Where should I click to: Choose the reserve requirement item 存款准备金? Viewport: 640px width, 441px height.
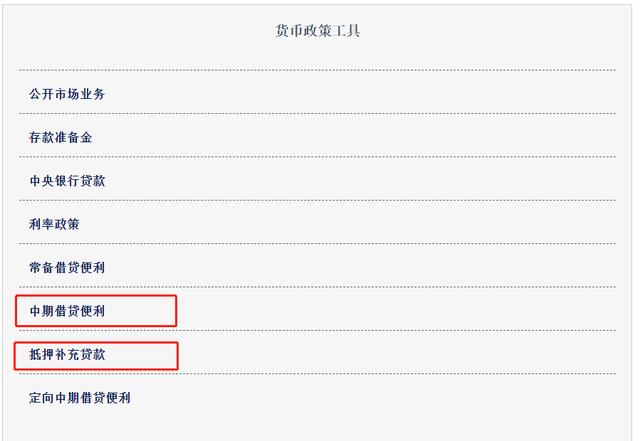[60, 138]
